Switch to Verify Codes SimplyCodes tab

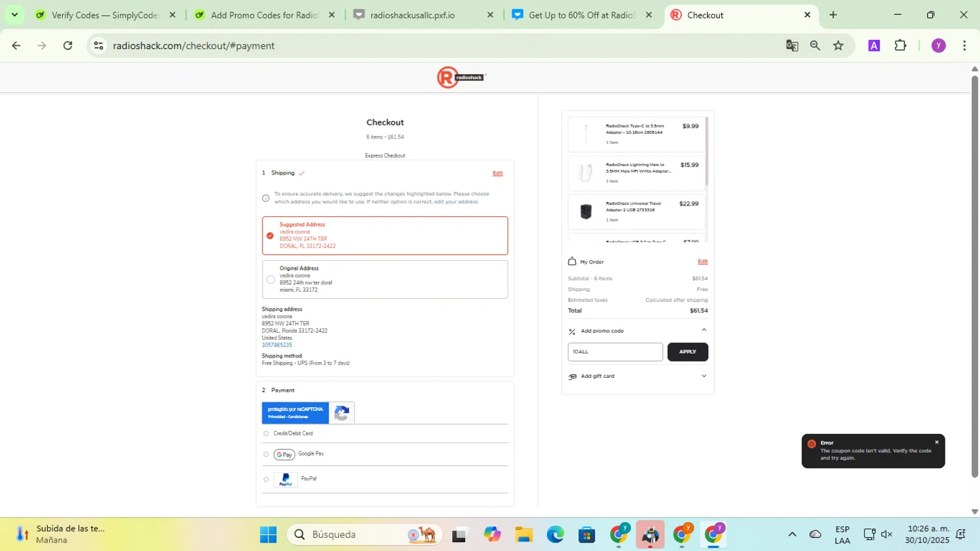105,15
